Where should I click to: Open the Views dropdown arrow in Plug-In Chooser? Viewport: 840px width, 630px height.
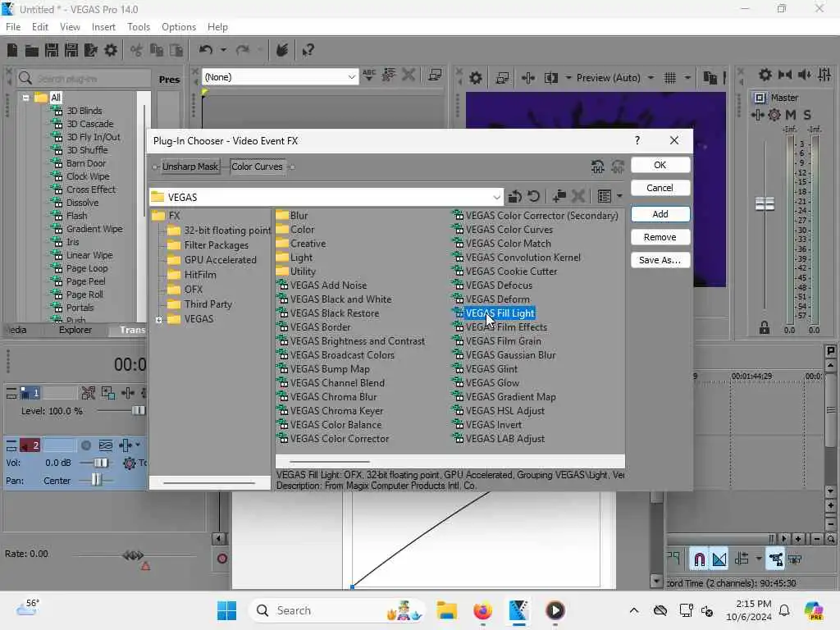(x=620, y=197)
